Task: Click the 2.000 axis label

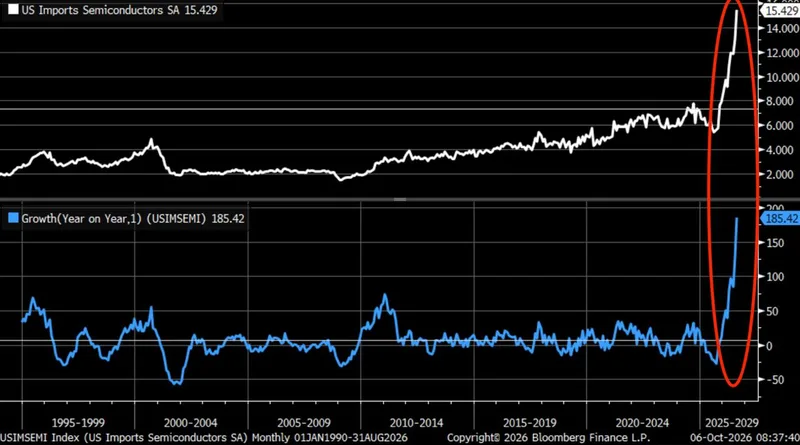Action: pyautogui.click(x=779, y=175)
